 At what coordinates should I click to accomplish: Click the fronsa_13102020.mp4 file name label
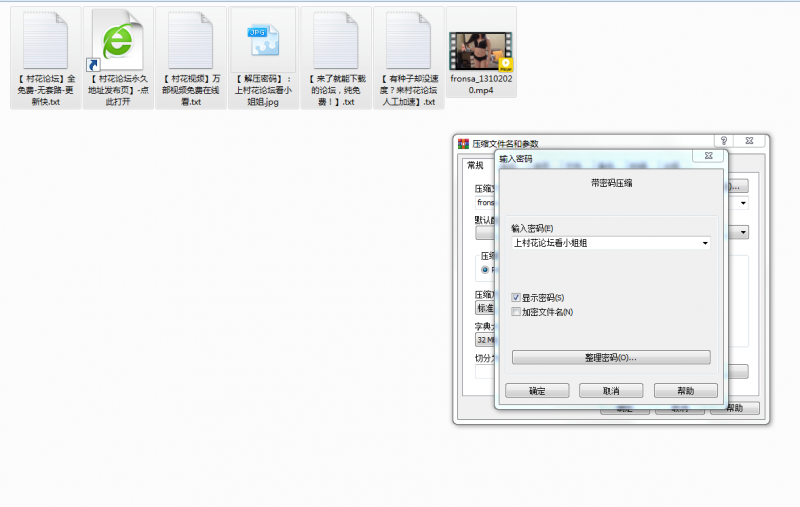481,85
